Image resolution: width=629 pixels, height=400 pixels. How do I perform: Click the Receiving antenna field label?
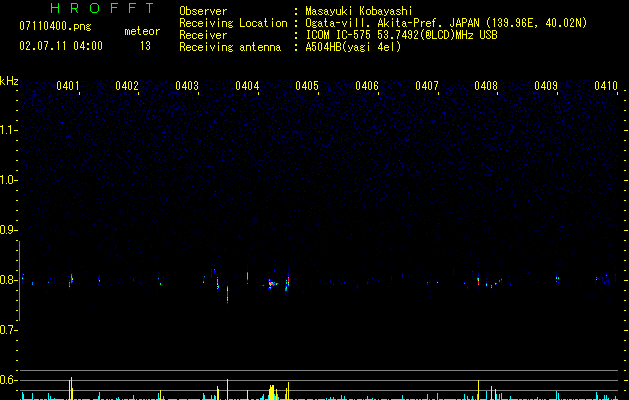click(230, 47)
